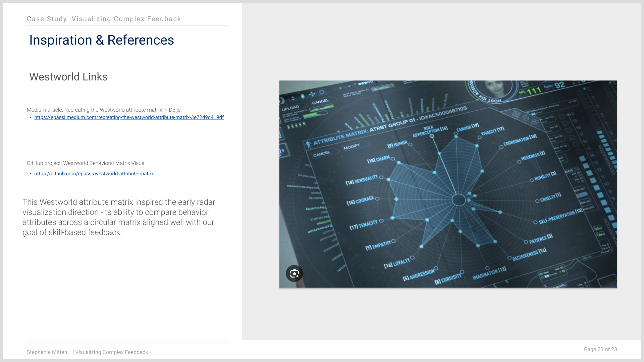
Task: Click the "Inspiration & References" slide title
Action: 102,40
